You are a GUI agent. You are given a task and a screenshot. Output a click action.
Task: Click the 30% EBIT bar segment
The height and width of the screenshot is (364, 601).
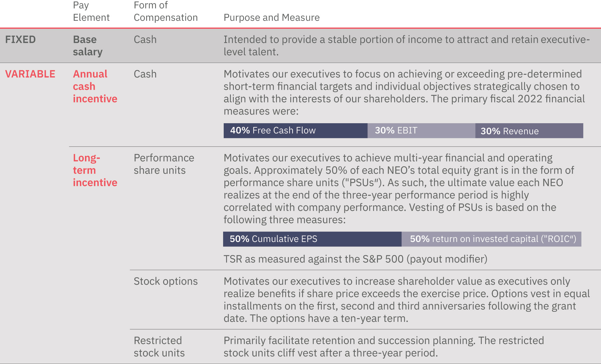421,131
